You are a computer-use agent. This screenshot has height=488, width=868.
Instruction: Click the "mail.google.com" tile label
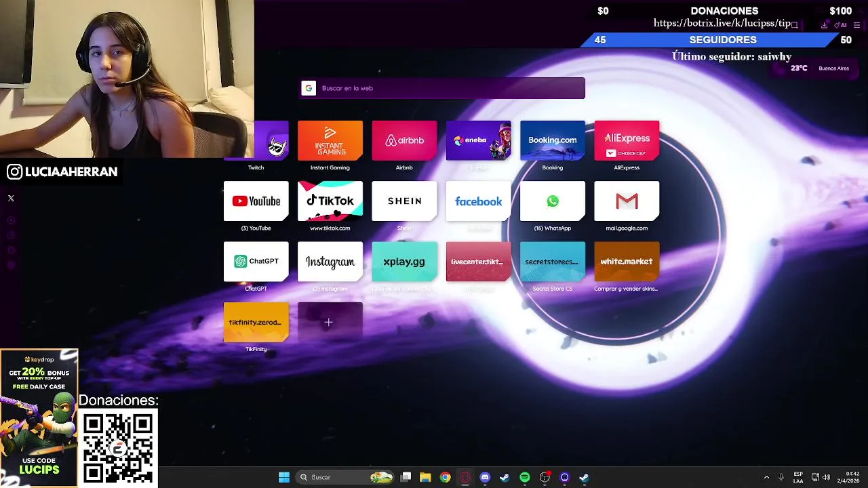pos(627,228)
